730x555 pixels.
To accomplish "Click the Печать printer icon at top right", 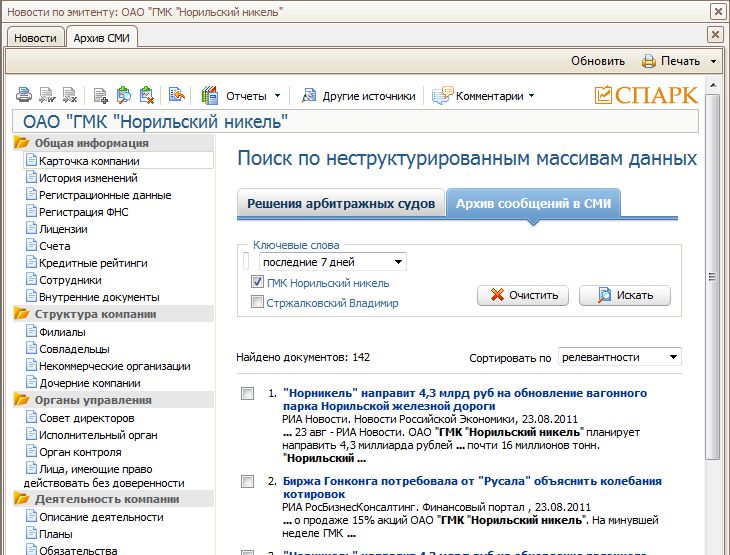I will [x=648, y=61].
